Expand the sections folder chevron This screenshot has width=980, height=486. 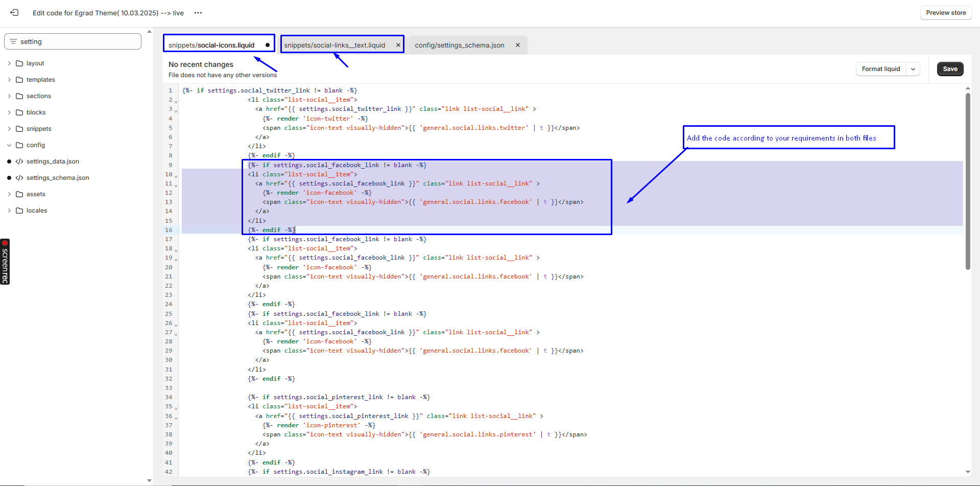[x=9, y=96]
